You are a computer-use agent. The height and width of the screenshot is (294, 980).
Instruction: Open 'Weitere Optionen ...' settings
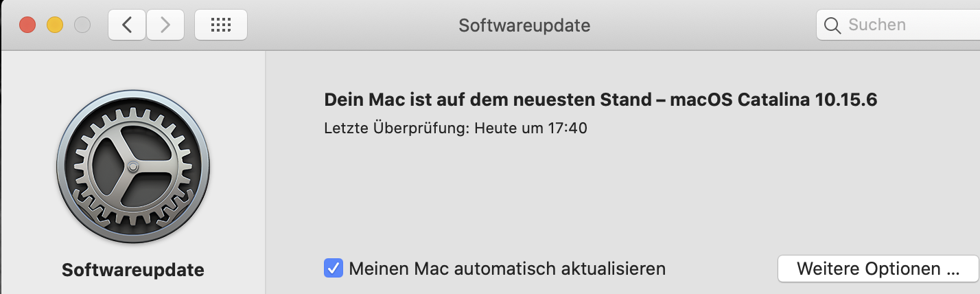[878, 268]
